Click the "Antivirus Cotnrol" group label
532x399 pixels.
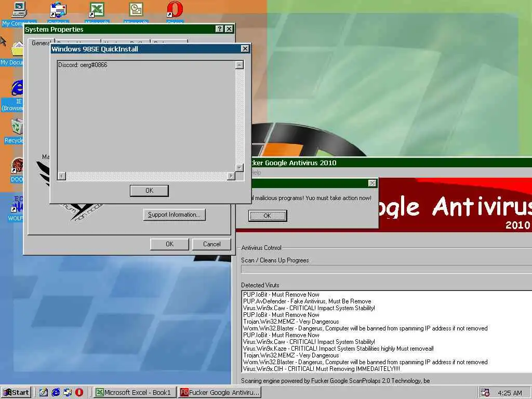(262, 248)
